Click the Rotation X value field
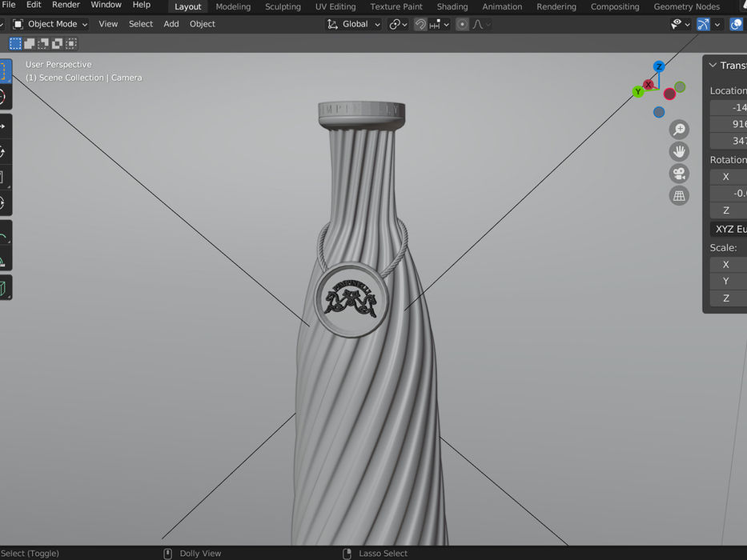This screenshot has width=747, height=560. click(x=729, y=177)
